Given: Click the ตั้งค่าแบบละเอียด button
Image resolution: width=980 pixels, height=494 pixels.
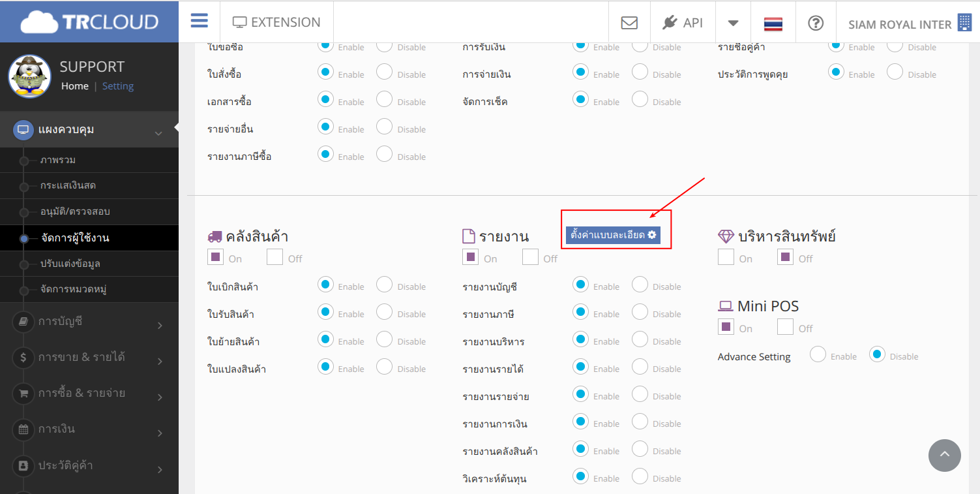Looking at the screenshot, I should (612, 235).
